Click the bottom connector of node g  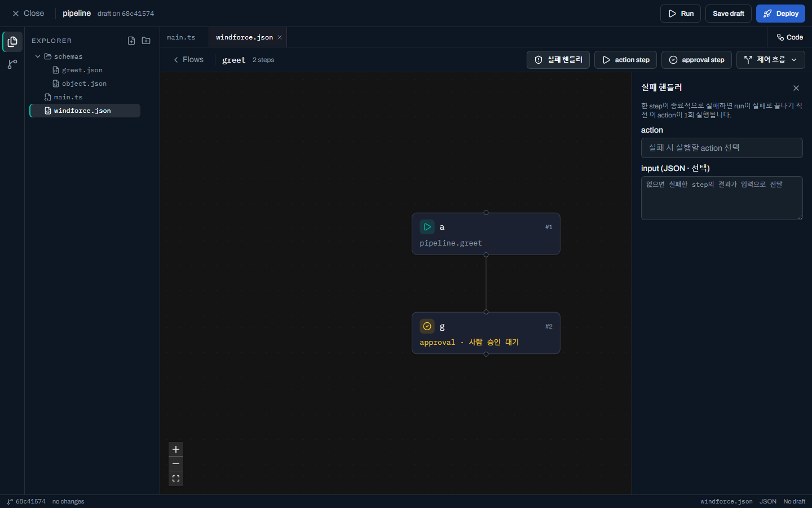(486, 354)
